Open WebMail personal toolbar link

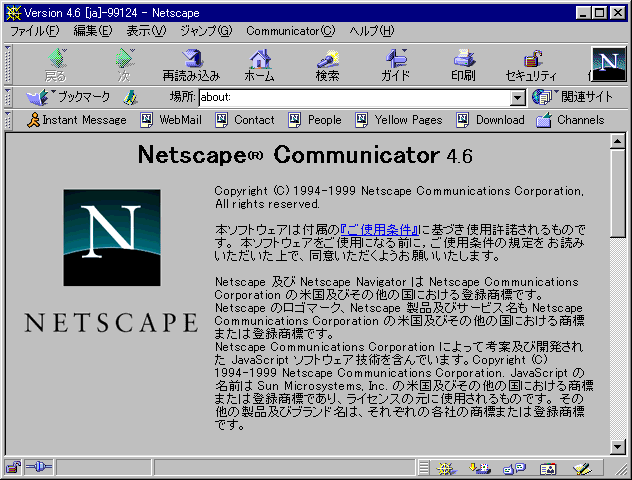coord(171,120)
